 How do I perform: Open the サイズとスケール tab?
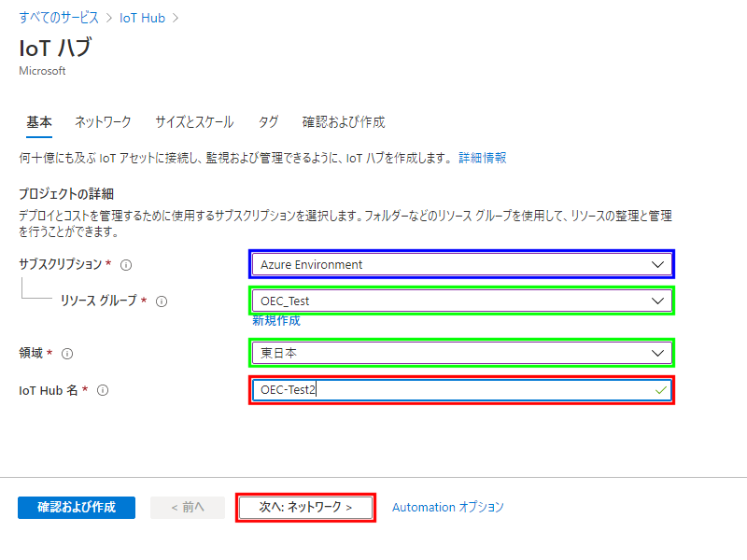[x=194, y=122]
